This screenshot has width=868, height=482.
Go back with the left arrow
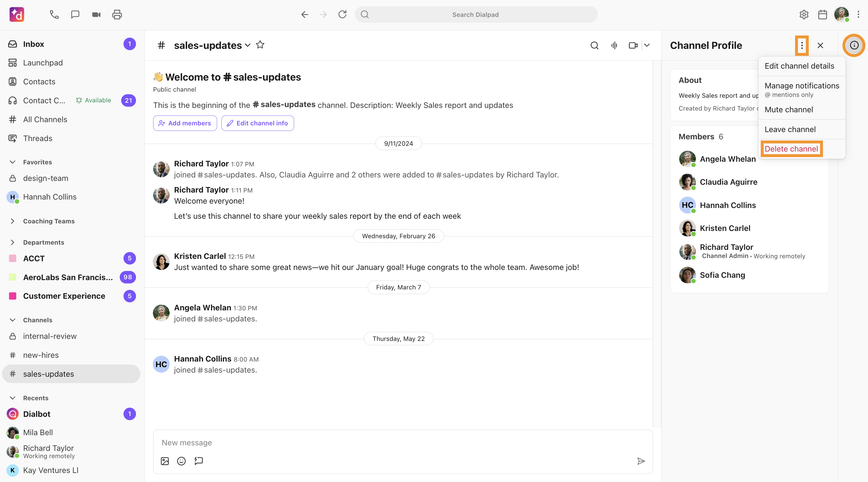[x=305, y=15]
